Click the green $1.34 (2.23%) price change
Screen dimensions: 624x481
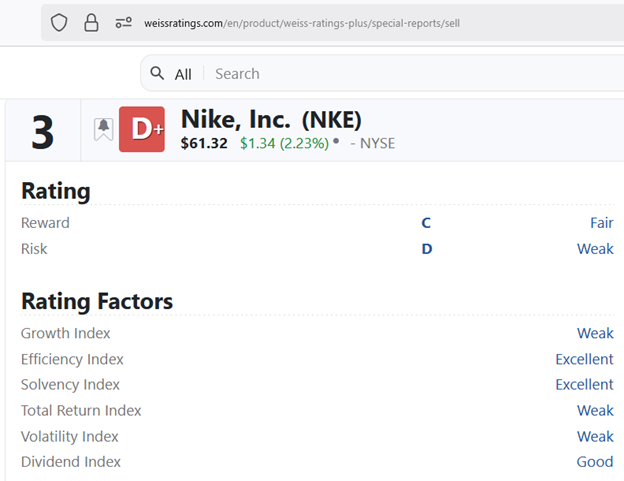click(x=285, y=143)
